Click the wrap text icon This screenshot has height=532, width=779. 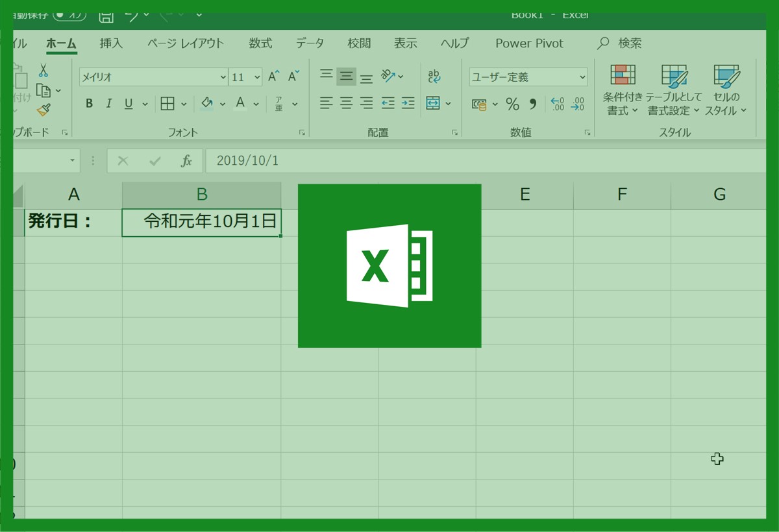point(434,77)
